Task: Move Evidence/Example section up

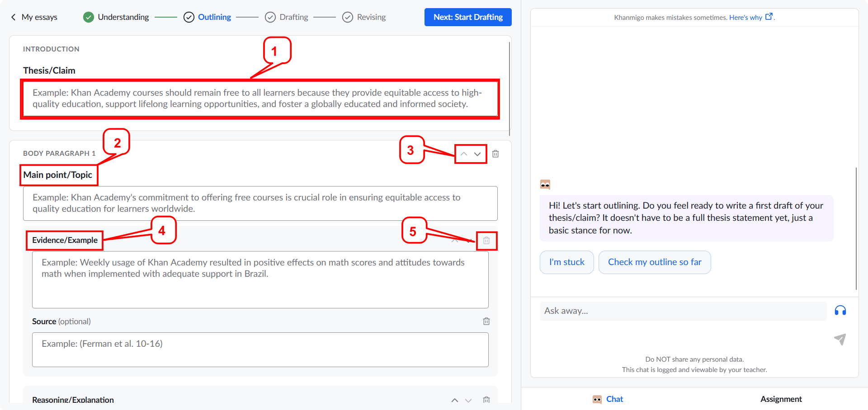Action: tap(455, 240)
